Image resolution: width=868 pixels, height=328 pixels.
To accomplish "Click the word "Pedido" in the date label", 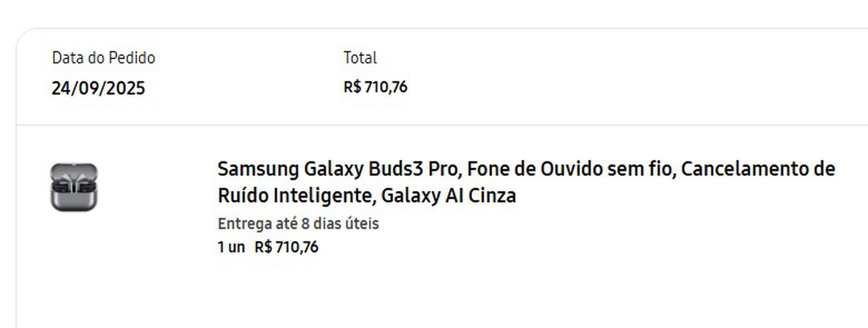I will [132, 58].
